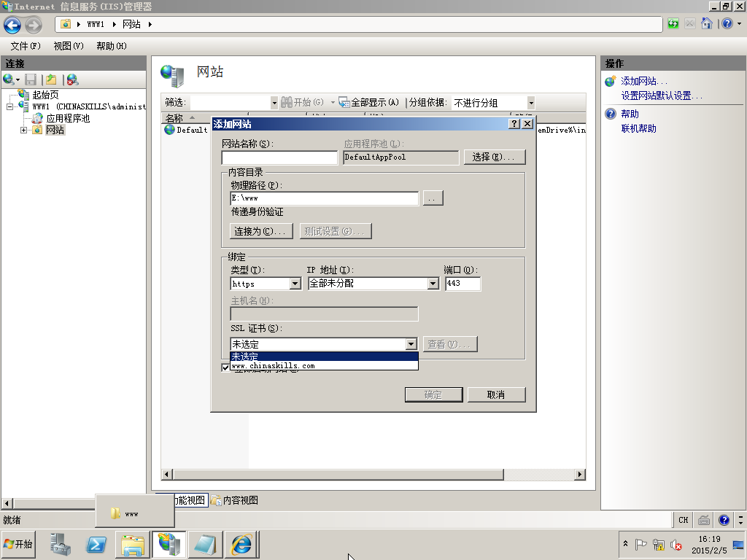Click the physical path browse button

click(433, 198)
